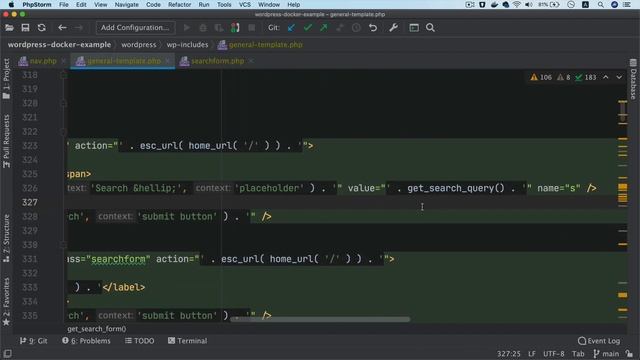Toggle the Pull Requests tool window
This screenshot has height=360, width=640.
coord(6,141)
